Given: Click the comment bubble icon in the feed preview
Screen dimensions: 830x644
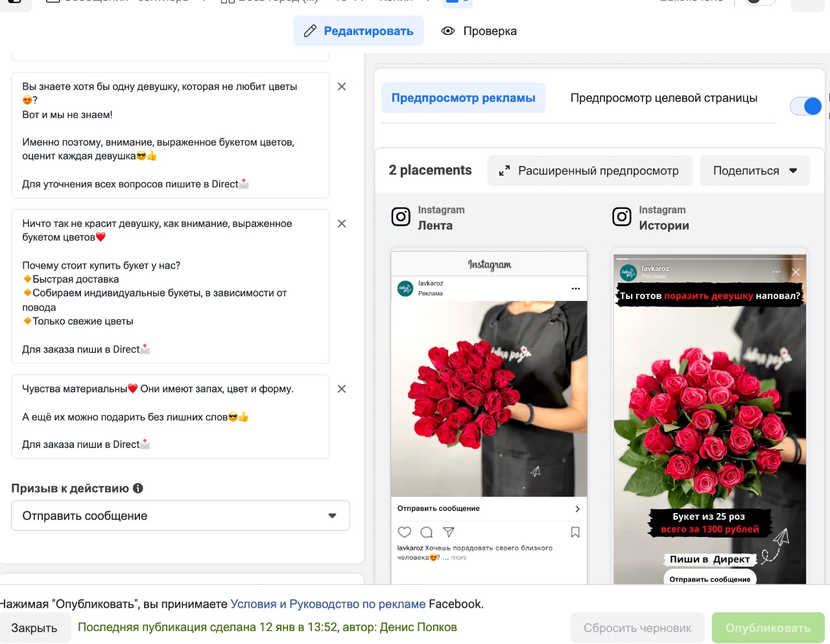Looking at the screenshot, I should [x=427, y=532].
